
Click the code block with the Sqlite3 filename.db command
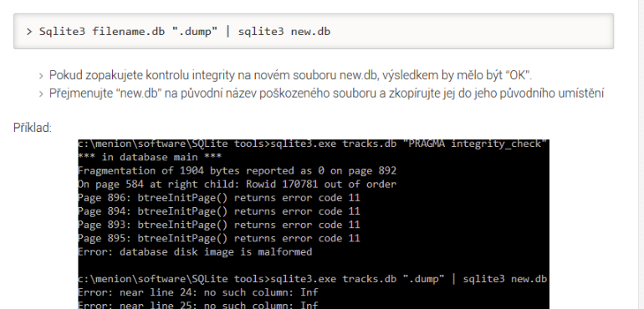(x=314, y=31)
